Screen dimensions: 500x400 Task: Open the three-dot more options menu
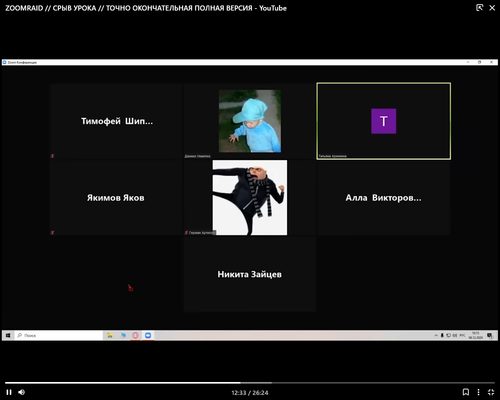click(478, 392)
